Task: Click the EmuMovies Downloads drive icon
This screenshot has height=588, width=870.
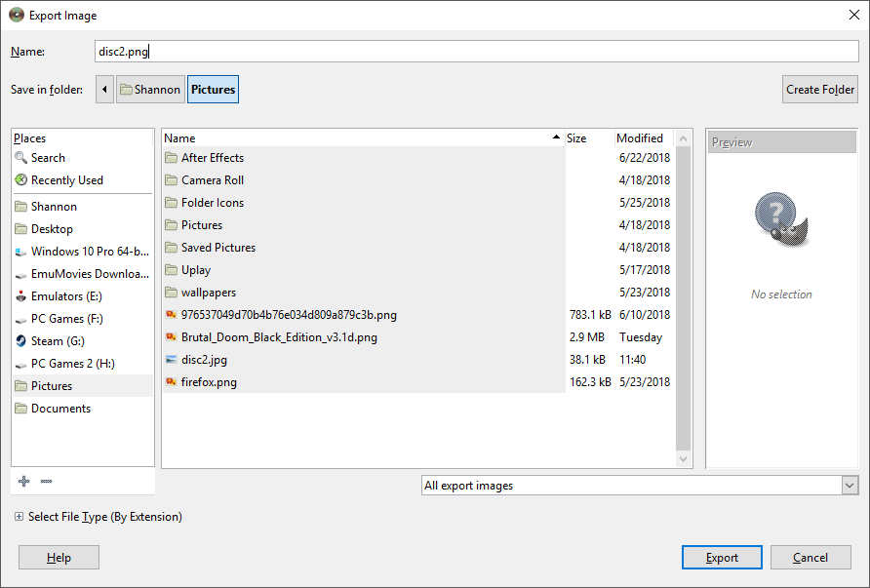Action: click(x=21, y=274)
